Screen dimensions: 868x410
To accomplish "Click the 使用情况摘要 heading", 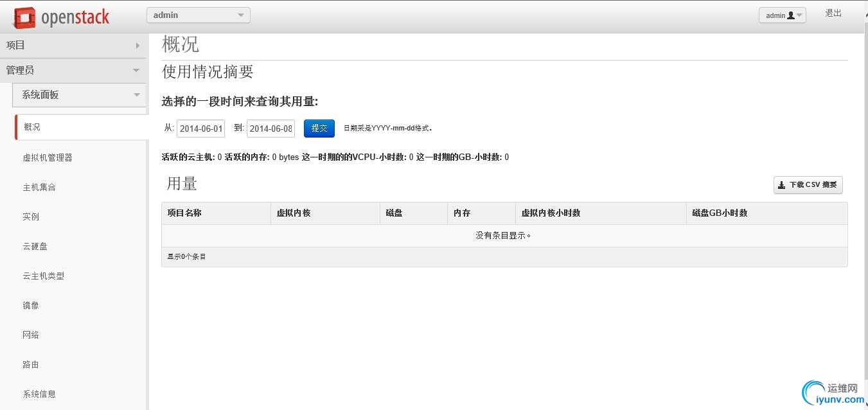I will coord(208,72).
